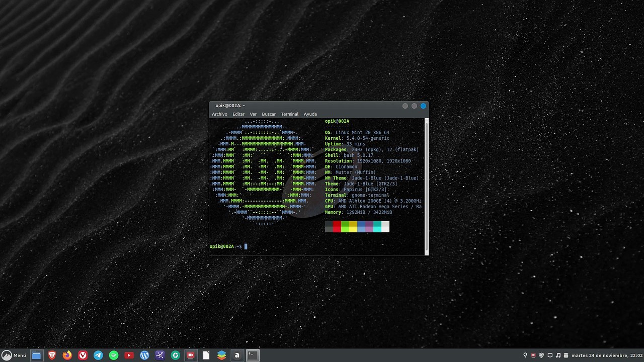Open the music note tray applet
Screen dimensions: 644x362
pyautogui.click(x=558, y=355)
